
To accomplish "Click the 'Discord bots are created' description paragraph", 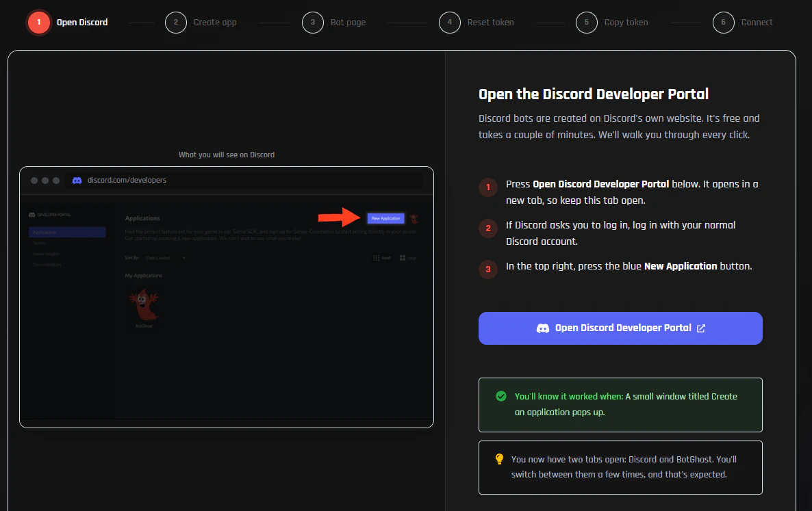I will tap(619, 127).
